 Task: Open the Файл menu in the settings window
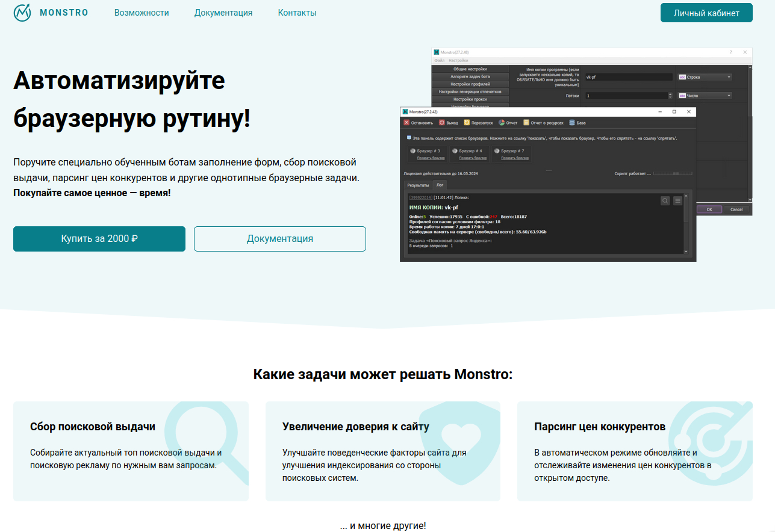(x=441, y=60)
